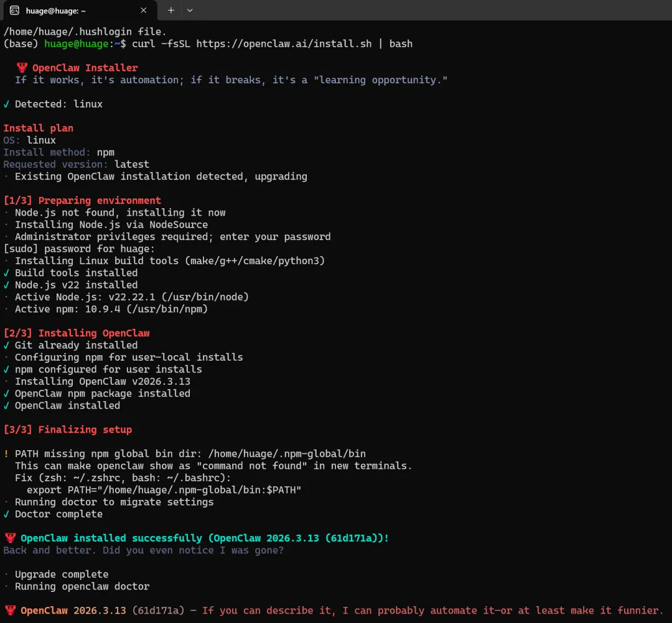
Task: Click the checkmark beside 'OpenClaw npm package installed'
Action: (x=6, y=394)
